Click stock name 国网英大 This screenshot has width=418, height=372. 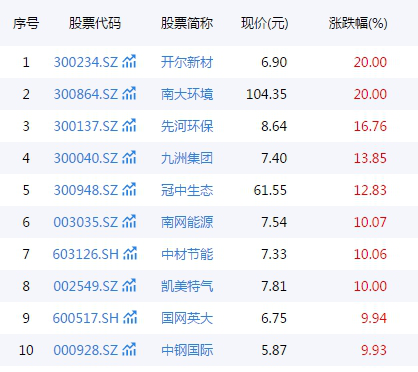(x=187, y=318)
